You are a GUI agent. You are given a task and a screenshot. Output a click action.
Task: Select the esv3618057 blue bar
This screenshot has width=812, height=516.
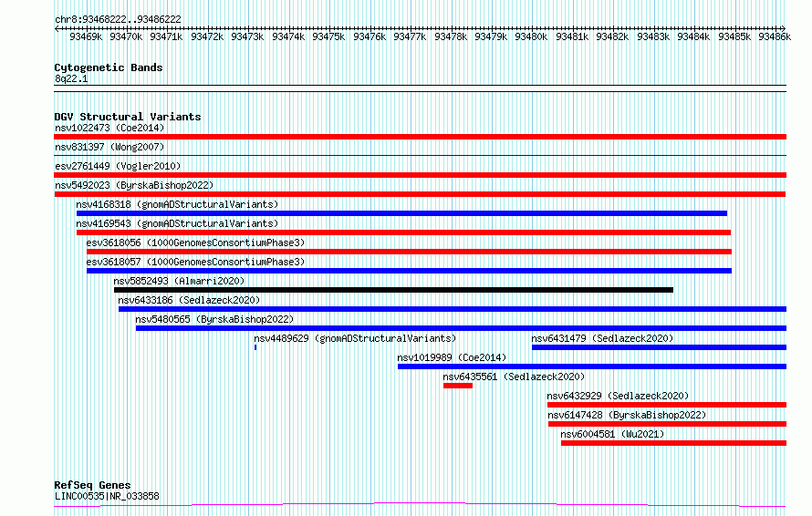coord(409,271)
